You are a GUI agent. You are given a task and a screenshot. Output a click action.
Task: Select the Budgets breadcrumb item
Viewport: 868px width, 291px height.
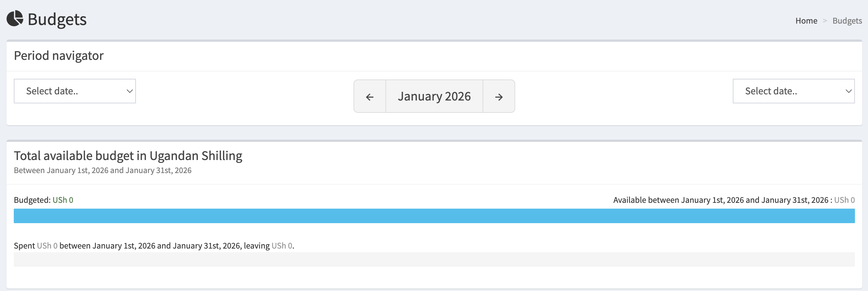[847, 21]
